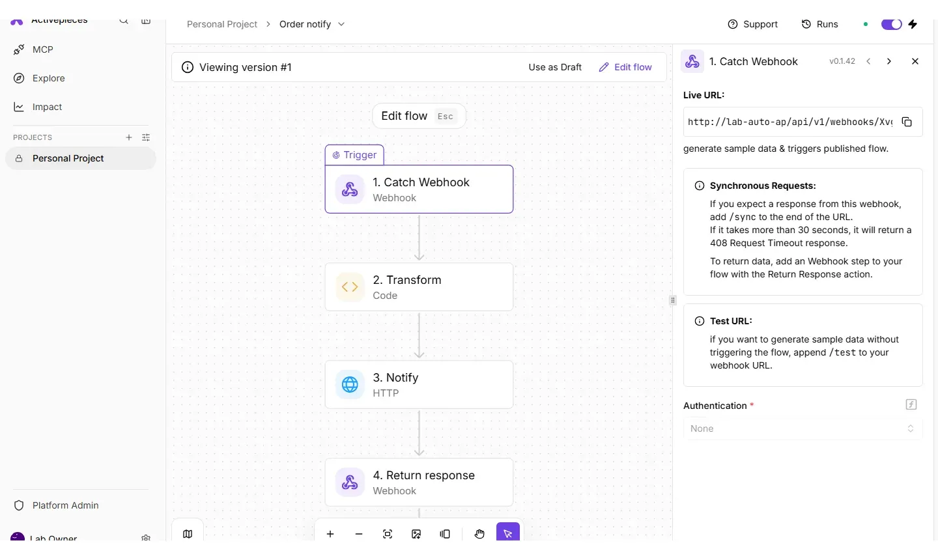Click the Return response webhook icon
938x560 pixels.
(350, 483)
